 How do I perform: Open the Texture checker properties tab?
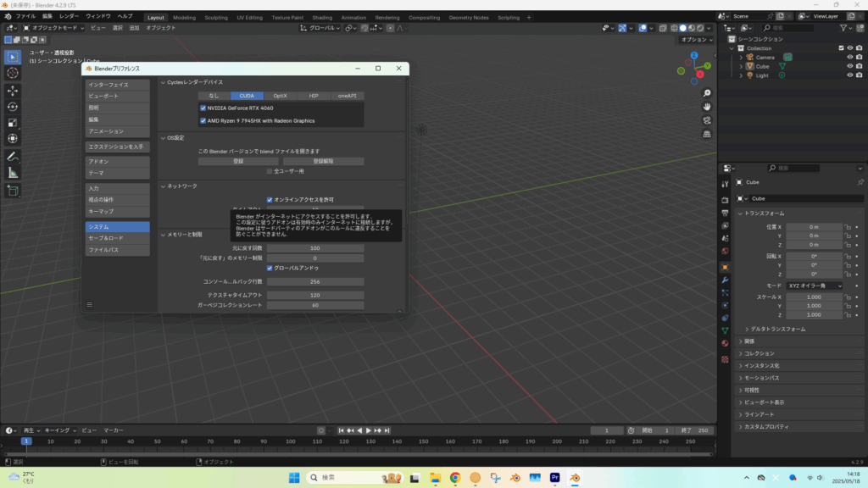[726, 359]
